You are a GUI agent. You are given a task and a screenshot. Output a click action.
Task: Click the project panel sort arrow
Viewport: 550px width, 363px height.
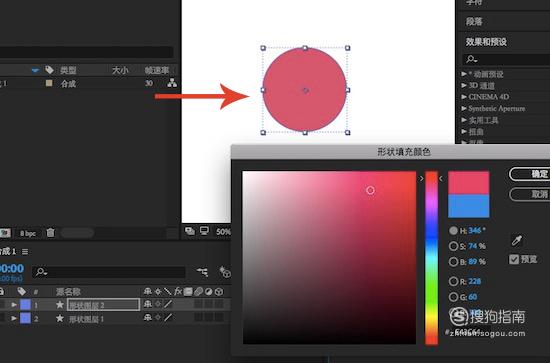(35, 70)
